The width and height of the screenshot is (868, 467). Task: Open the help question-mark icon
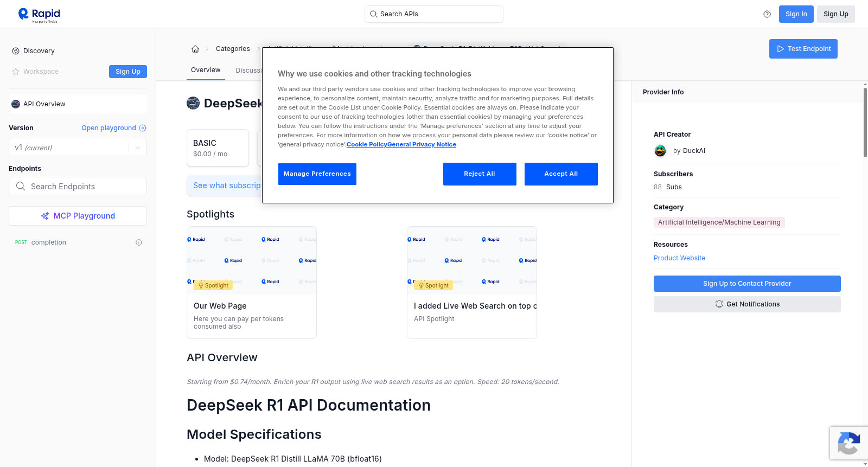point(767,14)
